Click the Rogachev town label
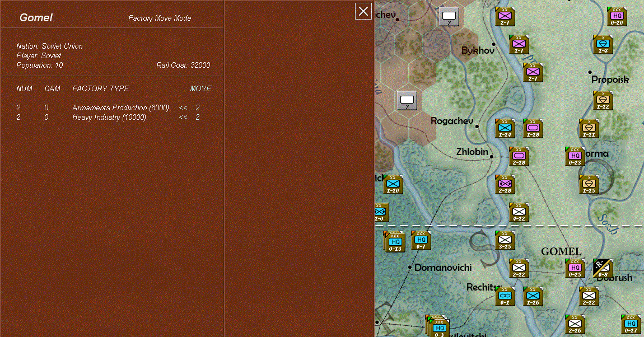Screen dimensions: 644x337 pos(452,121)
